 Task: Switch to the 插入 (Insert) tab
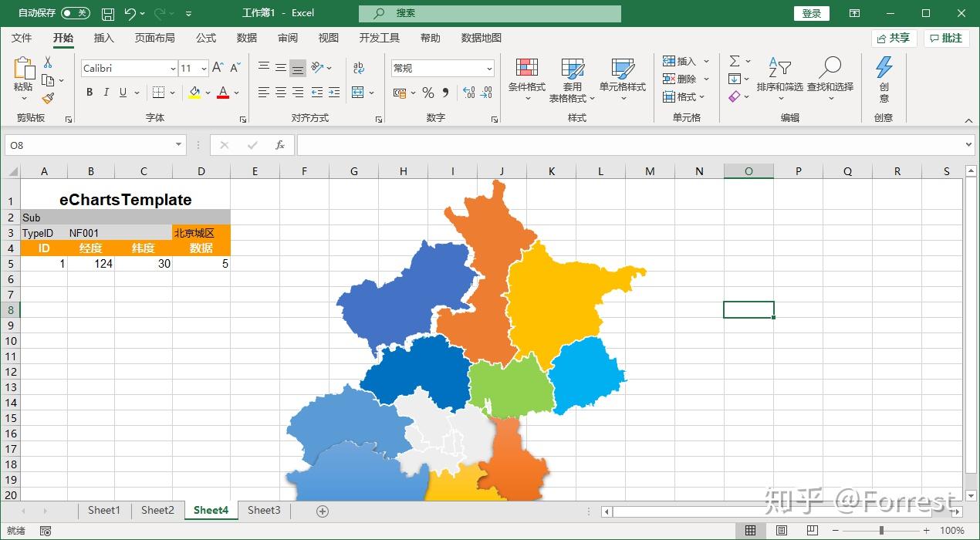tap(103, 38)
